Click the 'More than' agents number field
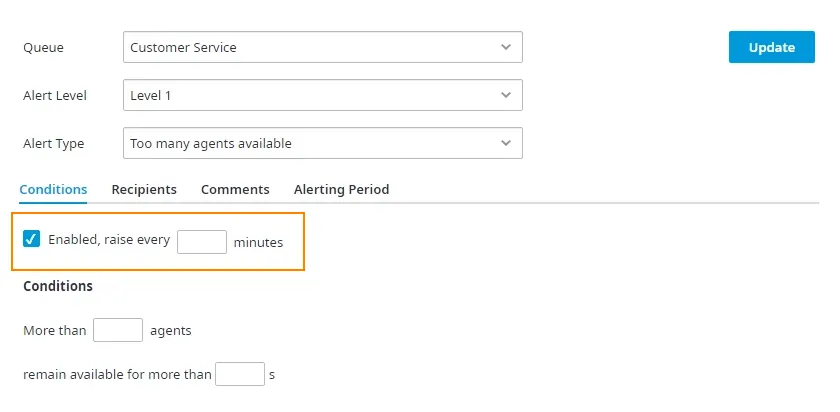 coord(118,330)
